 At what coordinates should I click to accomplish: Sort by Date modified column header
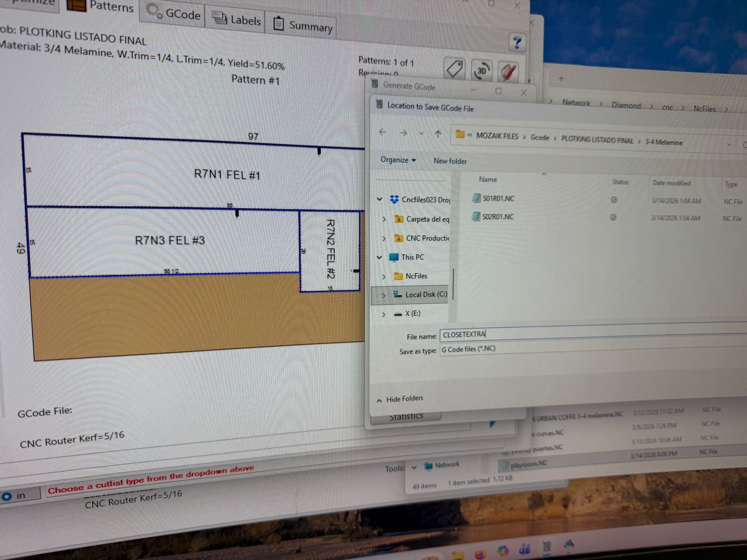671,183
